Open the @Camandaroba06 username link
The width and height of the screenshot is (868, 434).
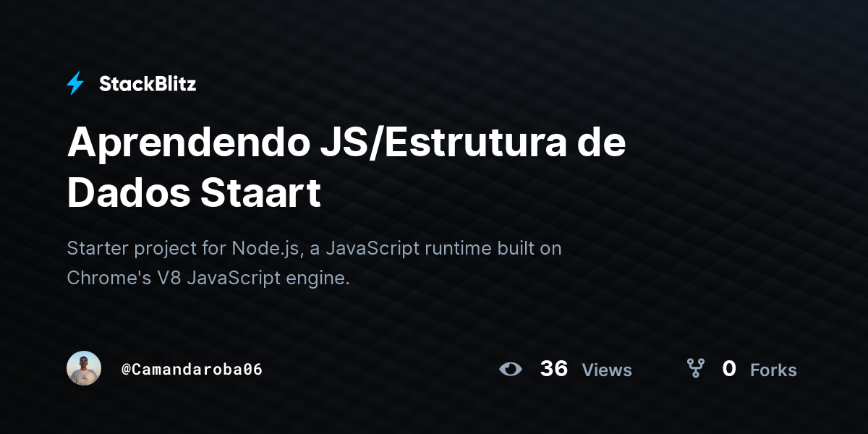pyautogui.click(x=192, y=369)
